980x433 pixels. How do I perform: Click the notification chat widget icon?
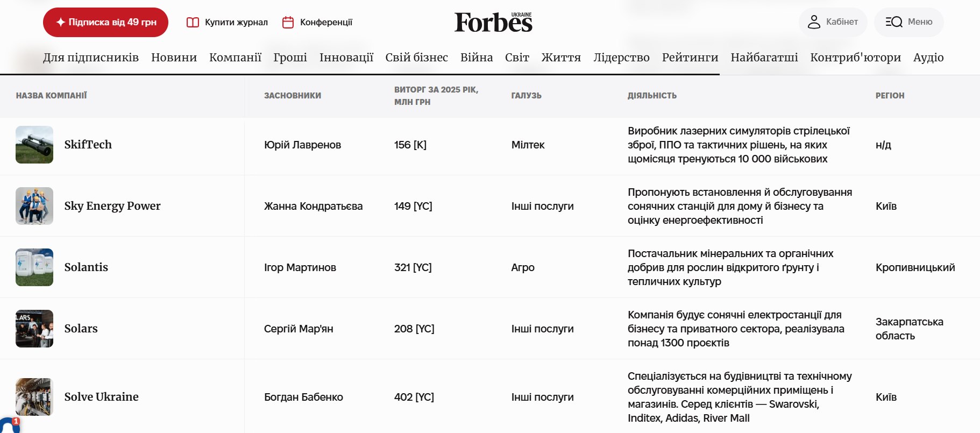[x=9, y=425]
